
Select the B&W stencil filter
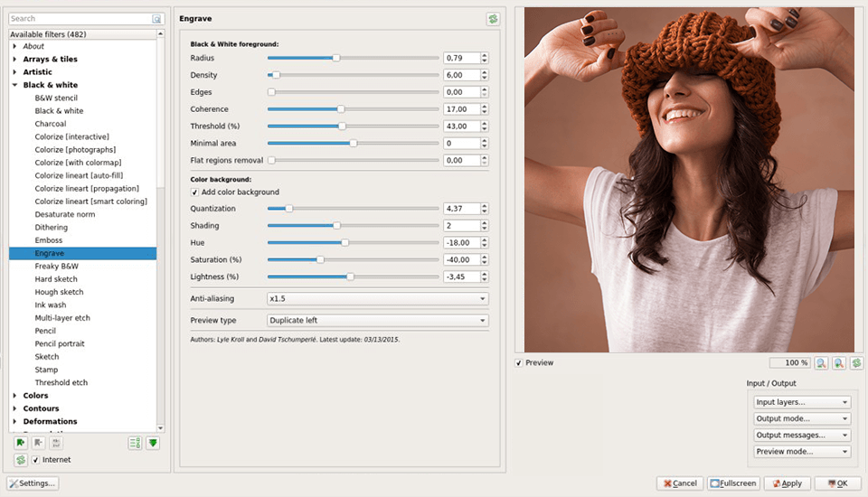pos(56,98)
